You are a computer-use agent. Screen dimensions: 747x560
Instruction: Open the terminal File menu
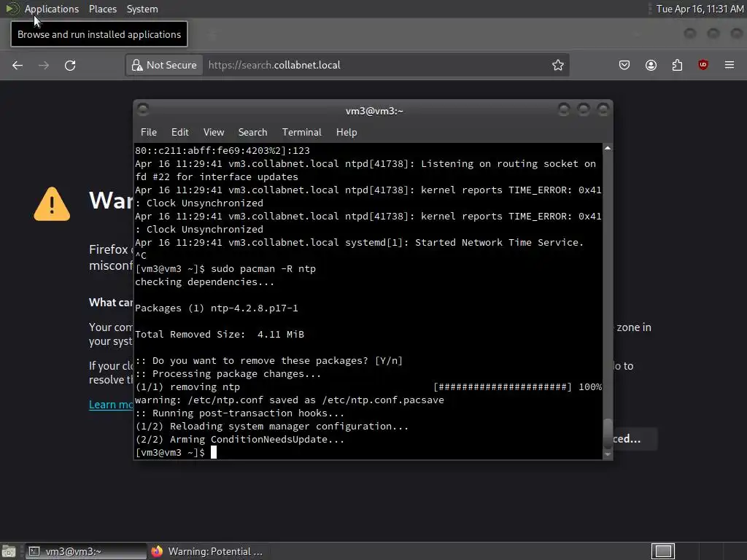[149, 133]
